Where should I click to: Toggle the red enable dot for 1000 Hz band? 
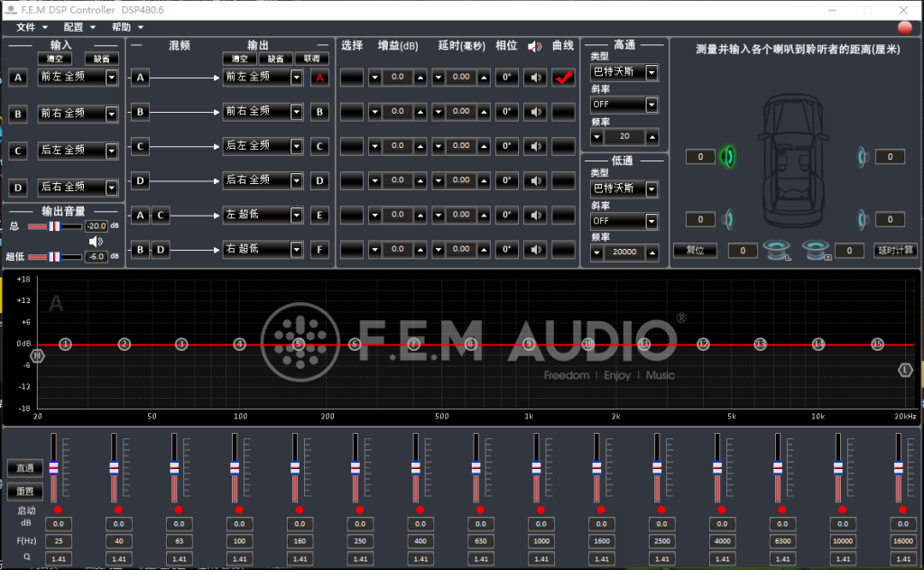(x=541, y=510)
